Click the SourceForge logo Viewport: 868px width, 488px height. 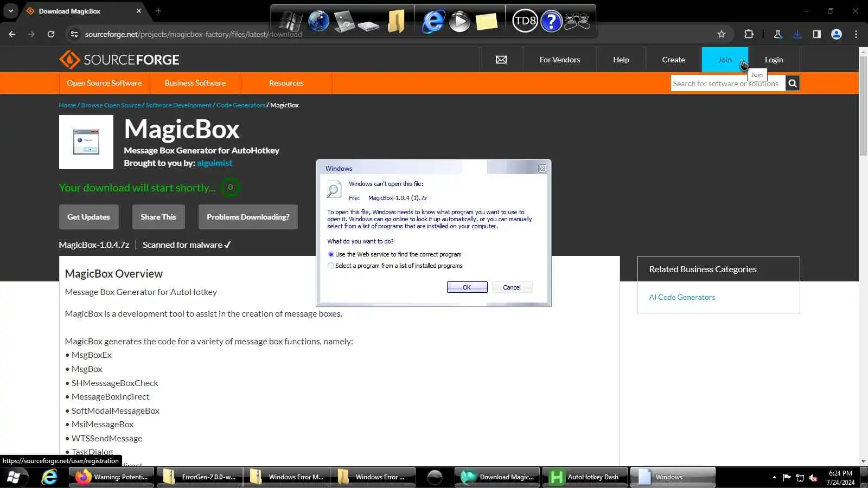[x=119, y=60]
